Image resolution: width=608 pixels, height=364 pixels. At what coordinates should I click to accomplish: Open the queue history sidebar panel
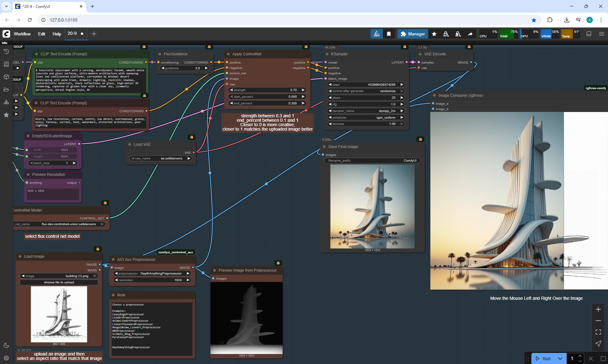point(6,52)
